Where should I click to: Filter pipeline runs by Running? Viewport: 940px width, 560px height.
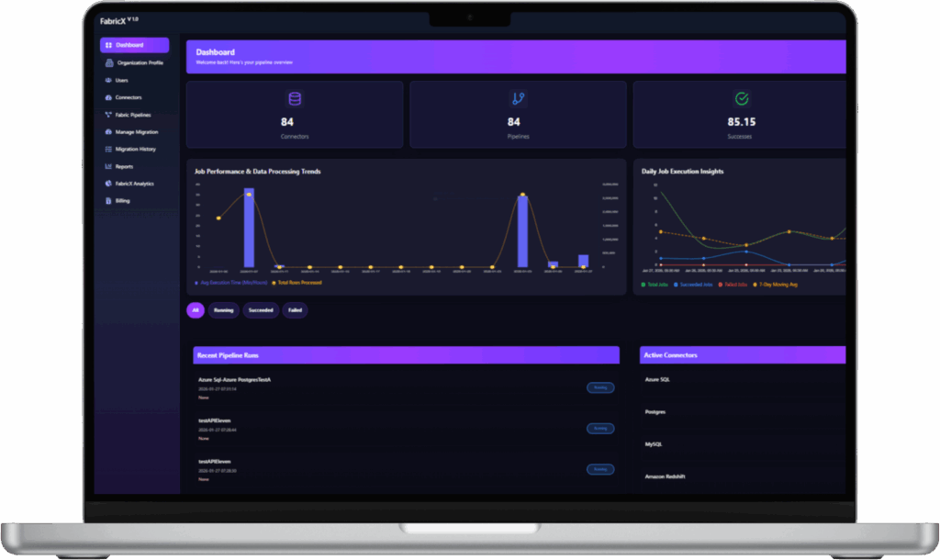[224, 310]
